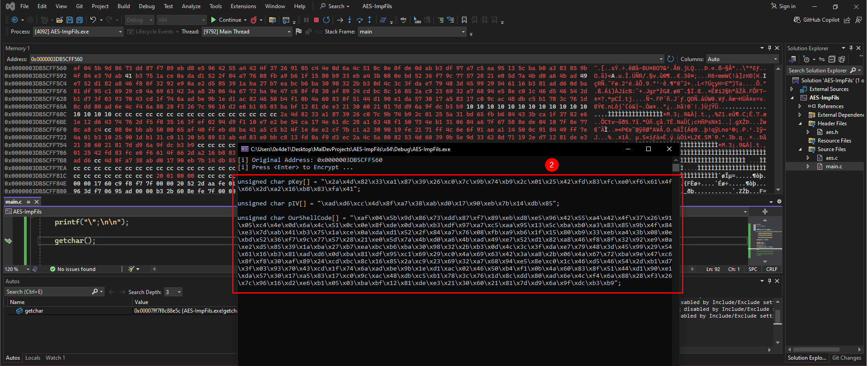Screen dimensions: 868x366
Task: Toggle auto-hide pin on Memory 1 panel
Action: 769,48
